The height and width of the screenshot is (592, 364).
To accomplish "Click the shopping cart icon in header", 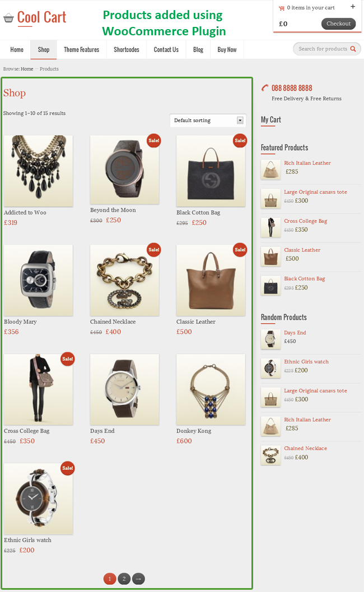I will coord(281,8).
